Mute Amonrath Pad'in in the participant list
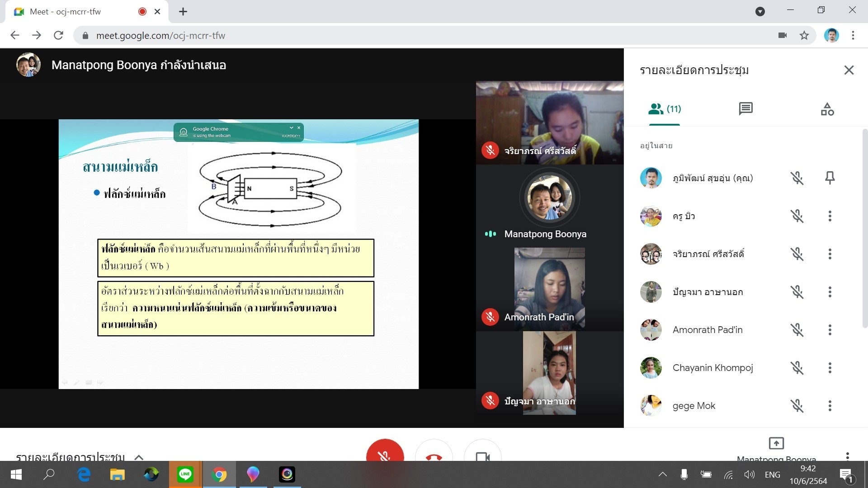This screenshot has height=488, width=868. coord(797,330)
